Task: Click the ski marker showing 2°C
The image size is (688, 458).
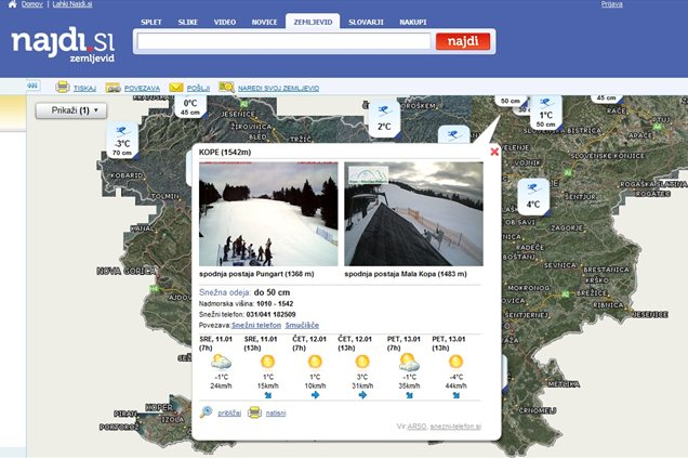Action: (x=384, y=119)
